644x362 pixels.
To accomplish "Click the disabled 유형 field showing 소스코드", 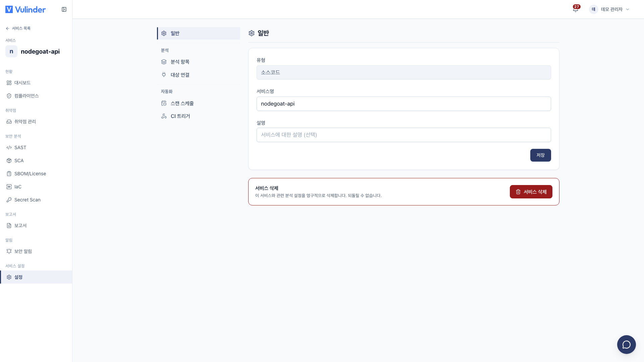I will pos(404,72).
